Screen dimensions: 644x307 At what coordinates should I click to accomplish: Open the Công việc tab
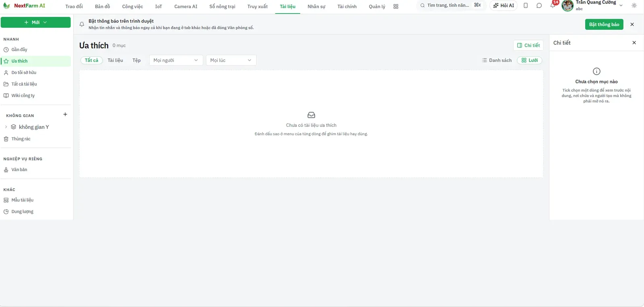click(132, 6)
